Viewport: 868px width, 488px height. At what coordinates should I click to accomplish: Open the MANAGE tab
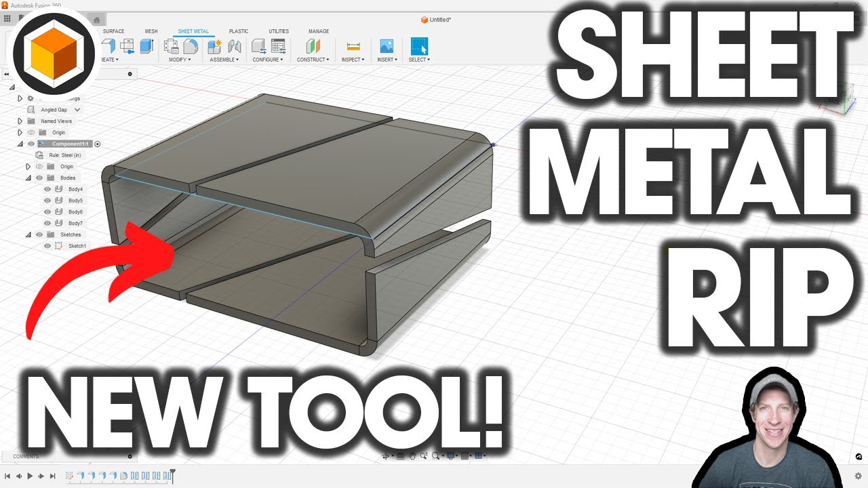click(319, 31)
